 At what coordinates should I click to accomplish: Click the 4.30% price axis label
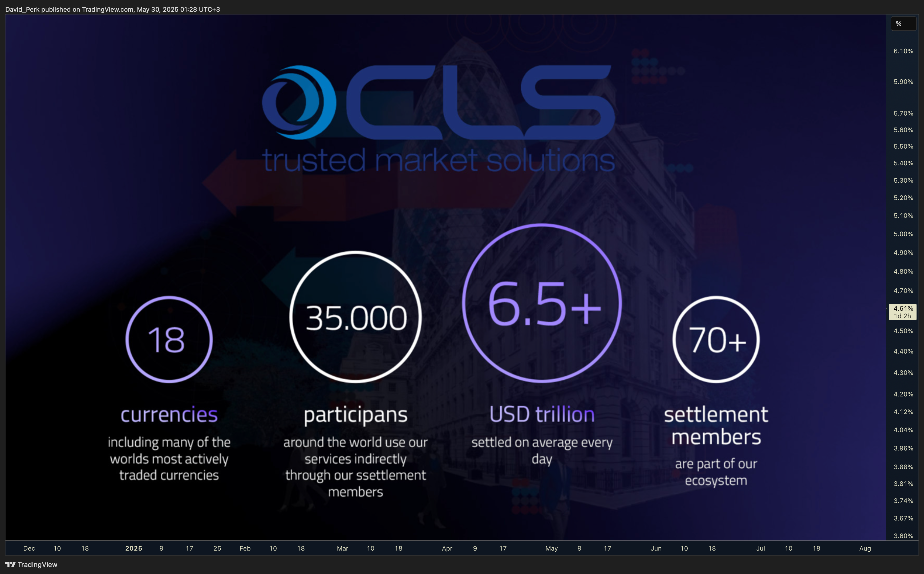(x=903, y=372)
